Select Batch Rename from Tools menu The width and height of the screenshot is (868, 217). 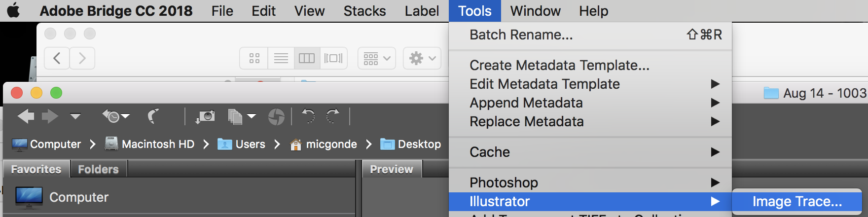[521, 35]
